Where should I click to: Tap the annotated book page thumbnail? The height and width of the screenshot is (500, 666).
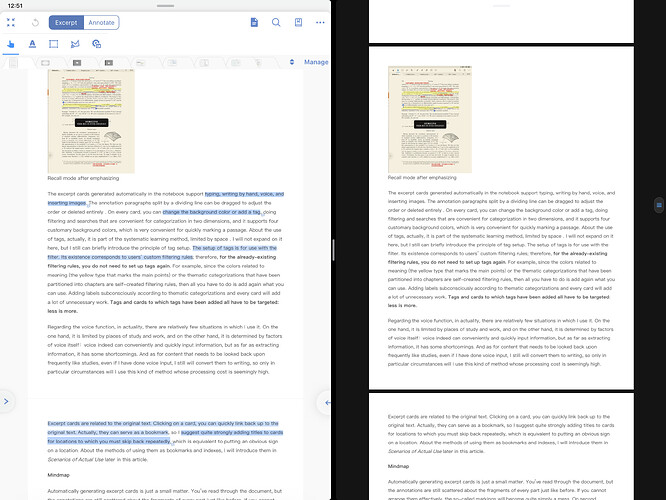91,121
